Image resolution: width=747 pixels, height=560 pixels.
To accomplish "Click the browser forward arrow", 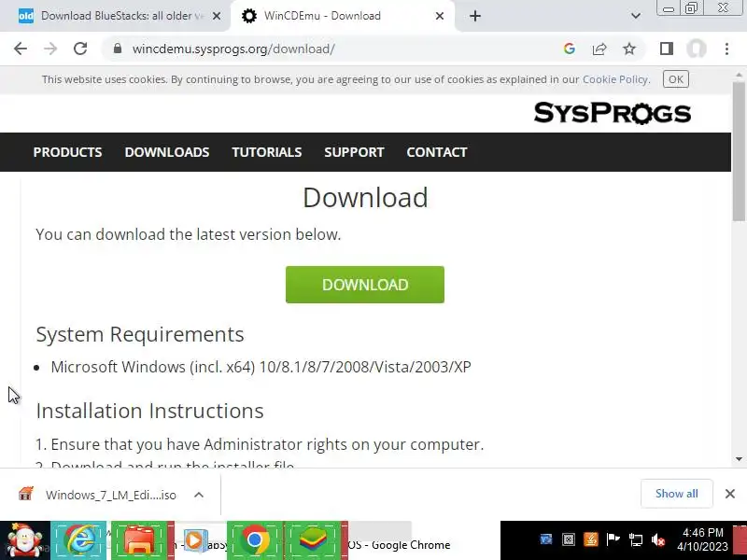I will click(x=50, y=49).
